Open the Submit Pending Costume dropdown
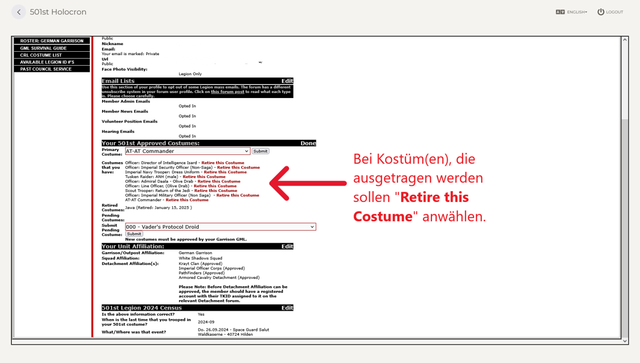Viewport: 640px width, 363px height. coord(220,227)
